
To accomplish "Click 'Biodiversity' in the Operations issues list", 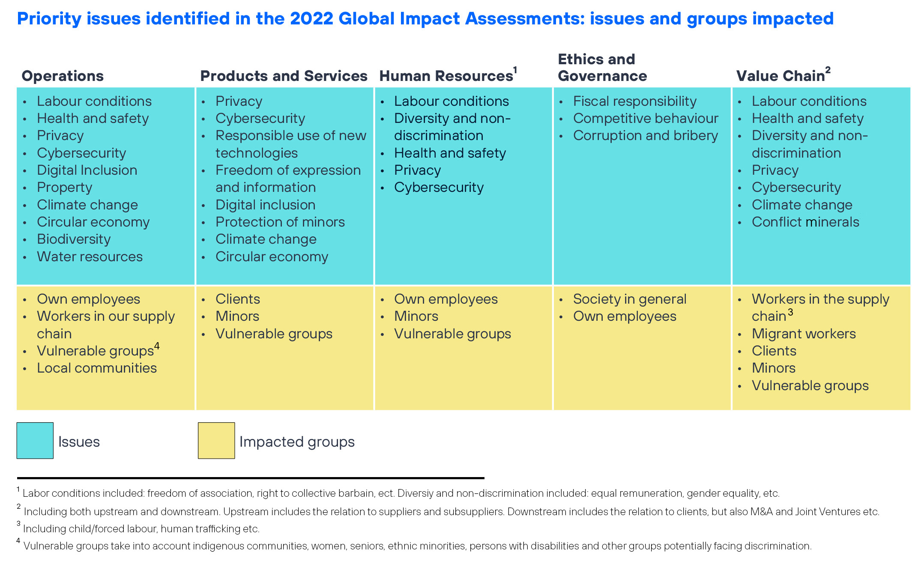I will (74, 239).
